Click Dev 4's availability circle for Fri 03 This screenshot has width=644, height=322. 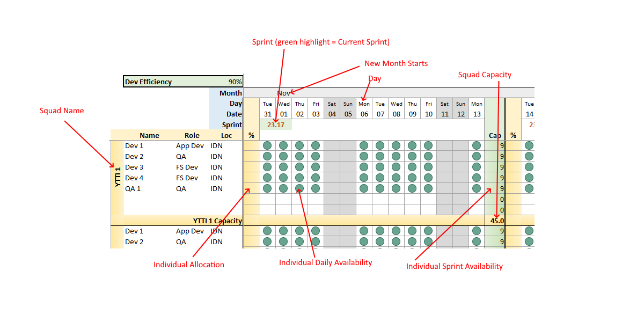point(316,178)
